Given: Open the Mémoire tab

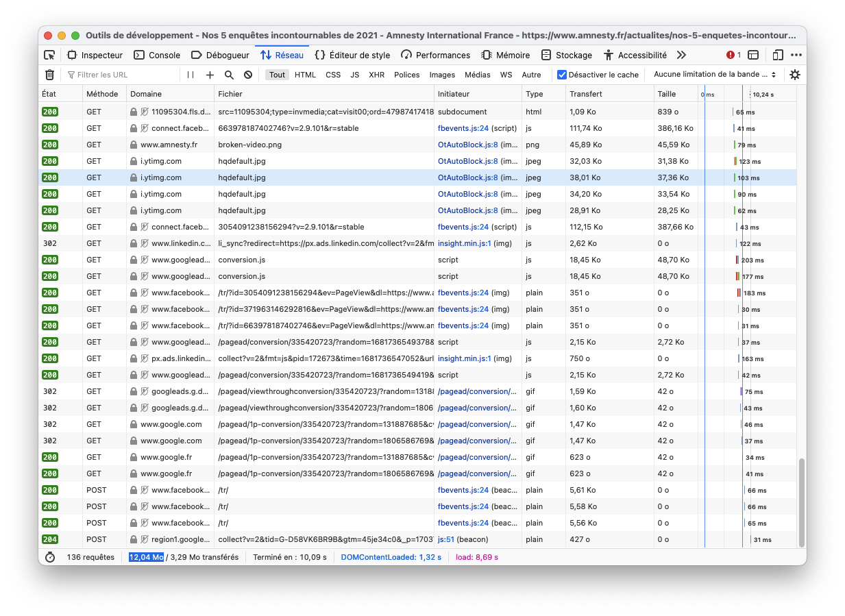Looking at the screenshot, I should point(505,55).
